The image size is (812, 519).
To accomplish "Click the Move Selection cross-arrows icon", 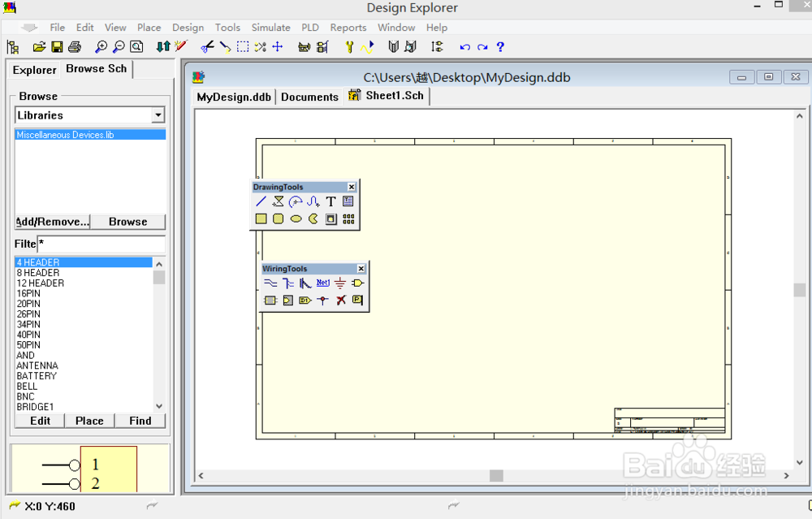I will (x=278, y=47).
